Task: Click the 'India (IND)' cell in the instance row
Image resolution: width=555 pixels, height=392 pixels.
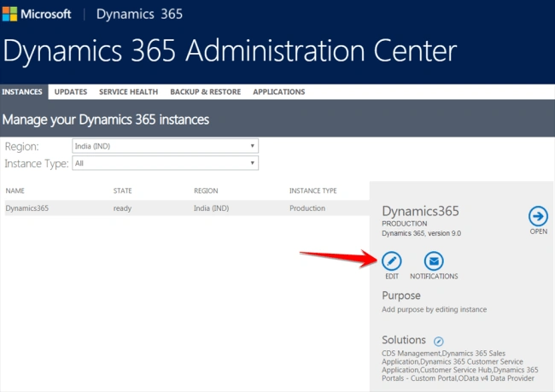Action: pyautogui.click(x=211, y=208)
